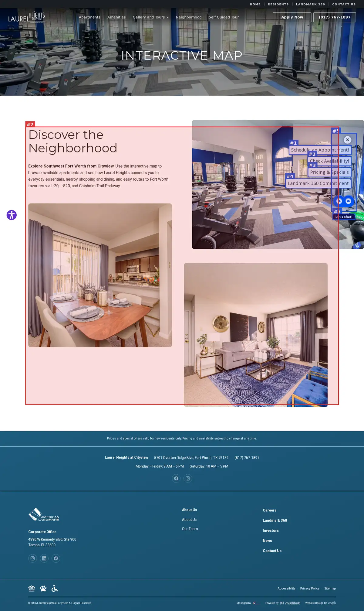
Task: Open the Careers footer link
Action: 270,510
